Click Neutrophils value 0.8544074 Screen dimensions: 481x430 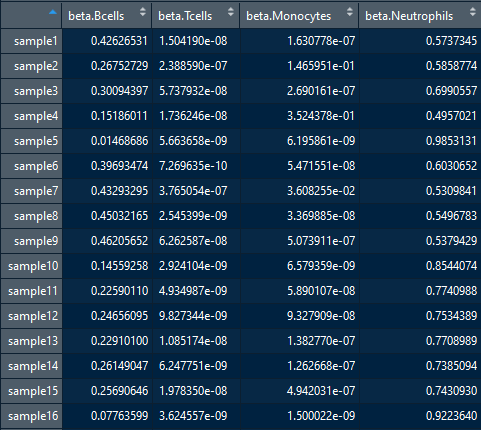[451, 266]
